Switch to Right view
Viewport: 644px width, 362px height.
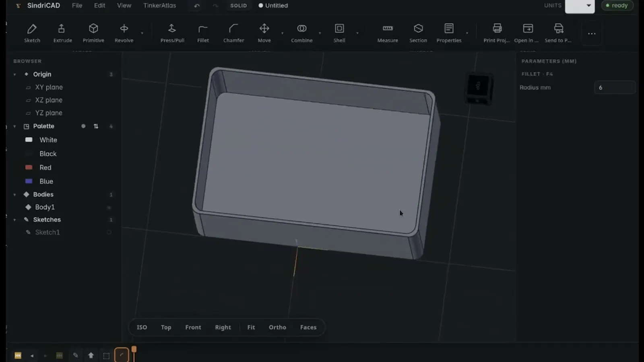pyautogui.click(x=223, y=327)
